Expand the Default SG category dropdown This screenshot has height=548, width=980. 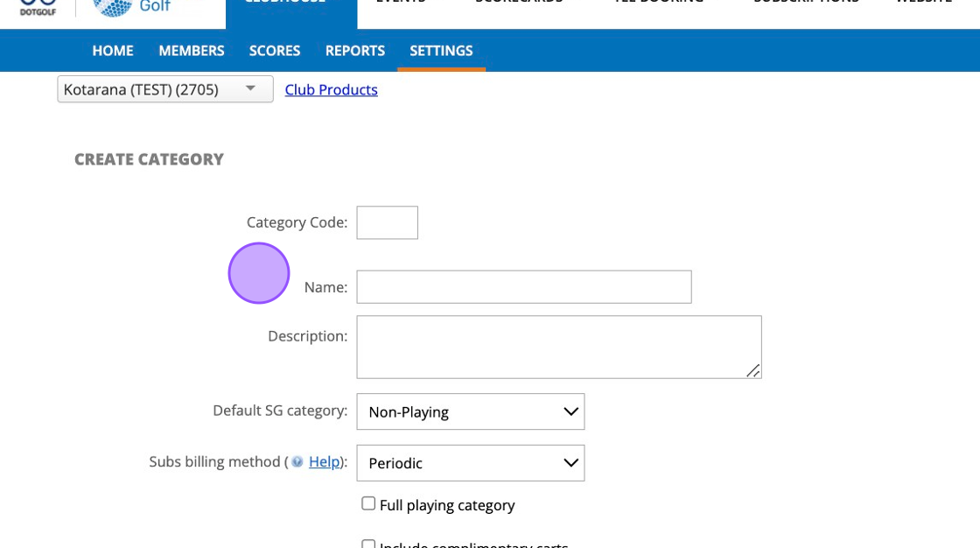pos(470,411)
